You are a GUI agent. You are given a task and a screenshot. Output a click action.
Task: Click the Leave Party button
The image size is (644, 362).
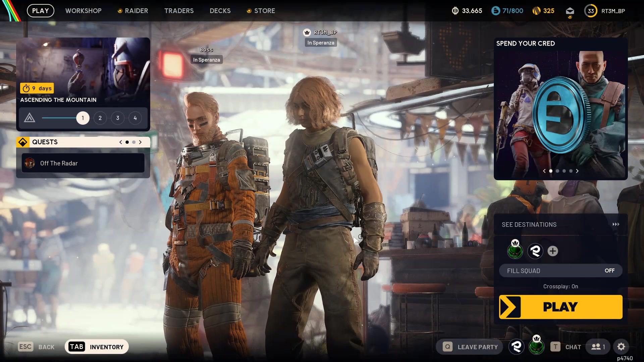(x=470, y=347)
